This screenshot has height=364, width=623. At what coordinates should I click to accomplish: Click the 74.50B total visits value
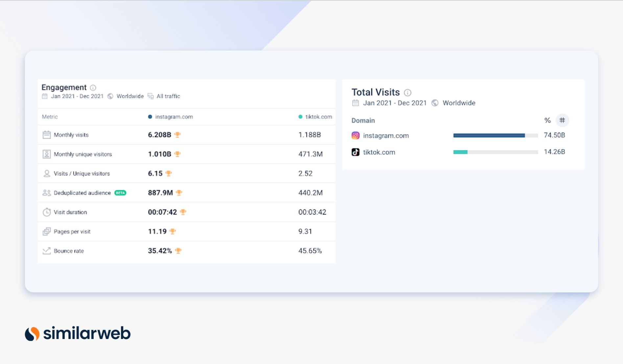coord(554,135)
